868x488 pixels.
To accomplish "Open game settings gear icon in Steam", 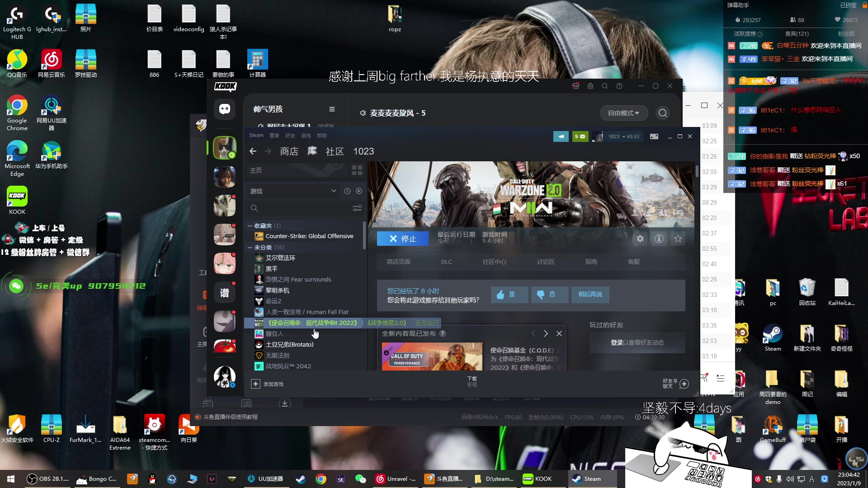I will coord(640,239).
